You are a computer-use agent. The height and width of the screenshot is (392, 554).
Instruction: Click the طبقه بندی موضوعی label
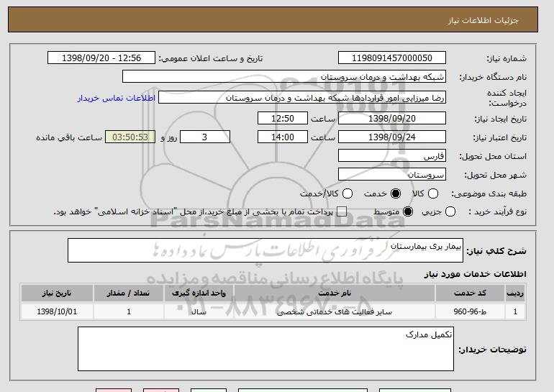(489, 194)
